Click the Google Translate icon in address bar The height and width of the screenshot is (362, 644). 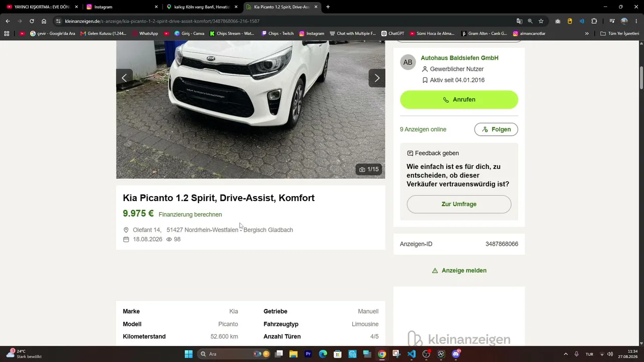click(x=519, y=21)
